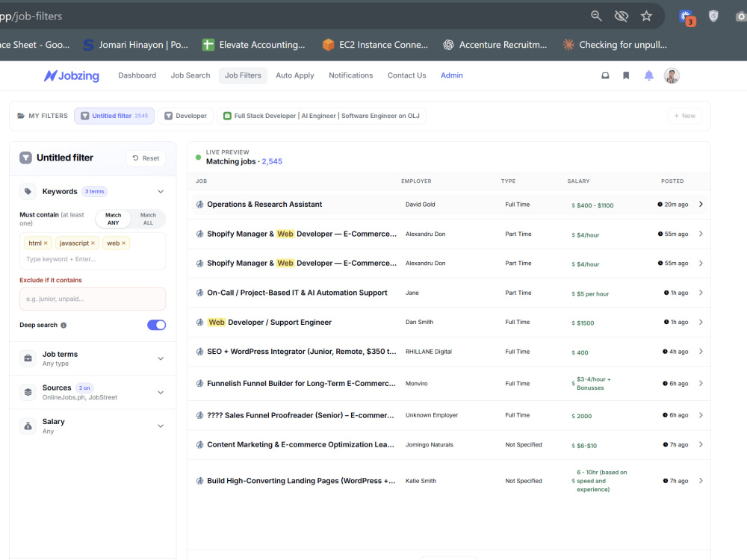Image resolution: width=747 pixels, height=560 pixels.
Task: Remove the javascript keyword tag
Action: 93,243
